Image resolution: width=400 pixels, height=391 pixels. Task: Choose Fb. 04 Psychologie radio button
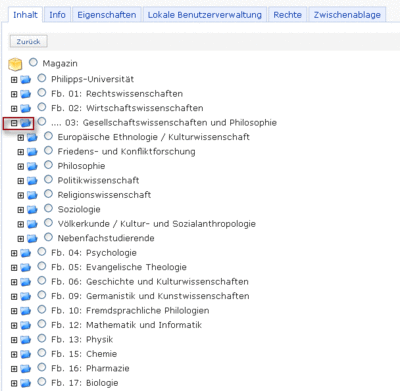tap(42, 252)
